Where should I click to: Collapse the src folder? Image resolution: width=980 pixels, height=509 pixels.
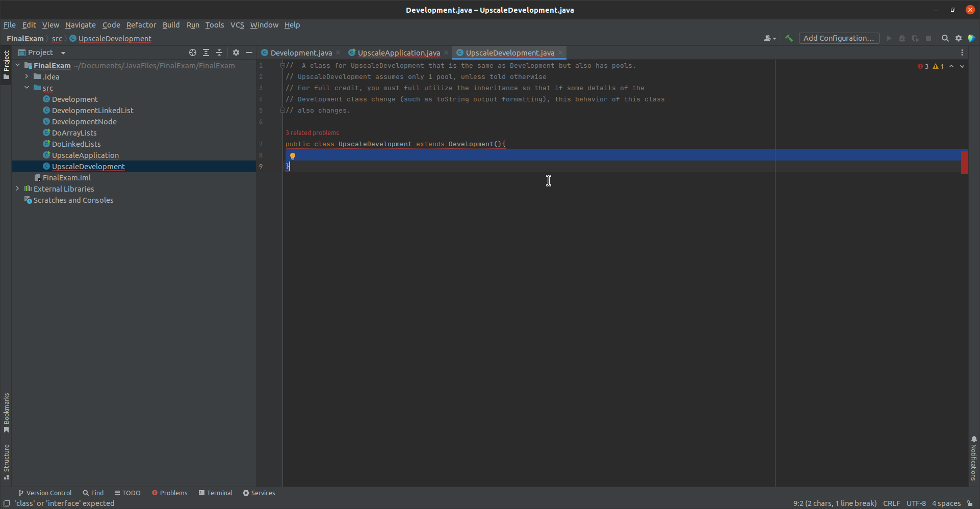click(27, 88)
